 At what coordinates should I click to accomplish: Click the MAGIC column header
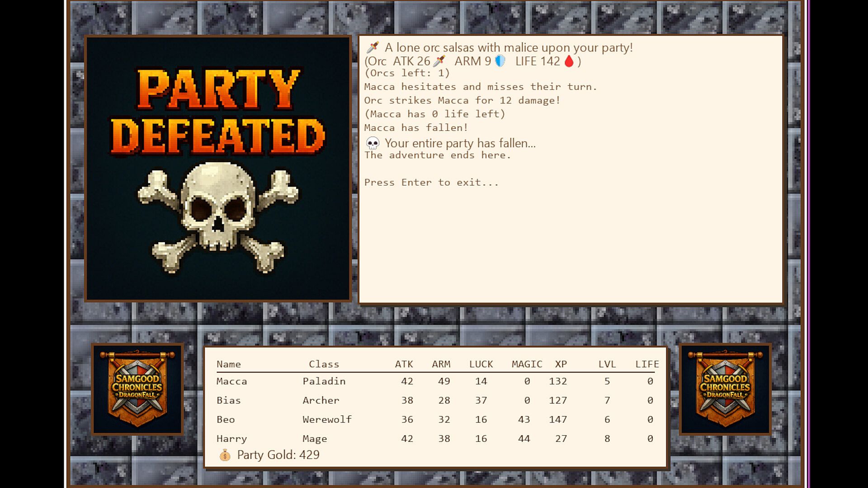[x=527, y=364]
